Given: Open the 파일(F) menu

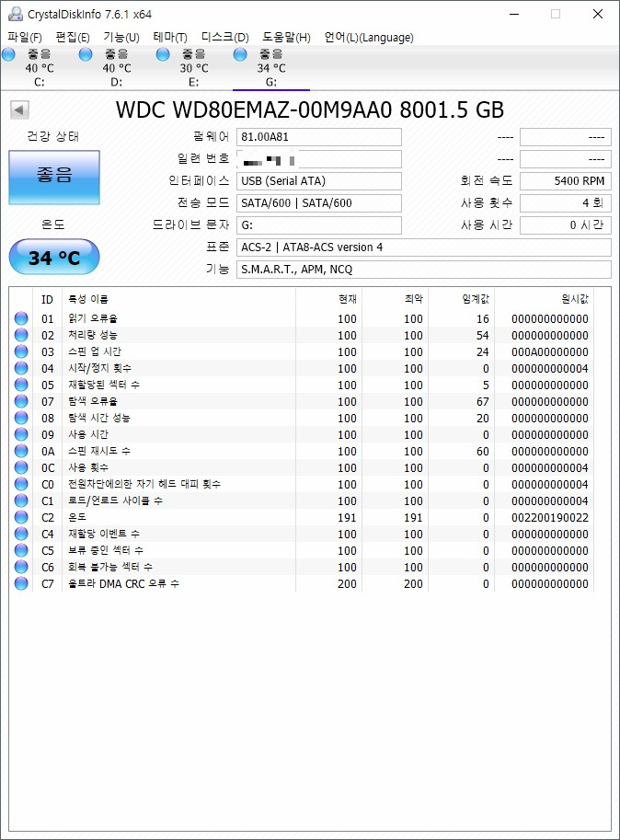Looking at the screenshot, I should 25,37.
